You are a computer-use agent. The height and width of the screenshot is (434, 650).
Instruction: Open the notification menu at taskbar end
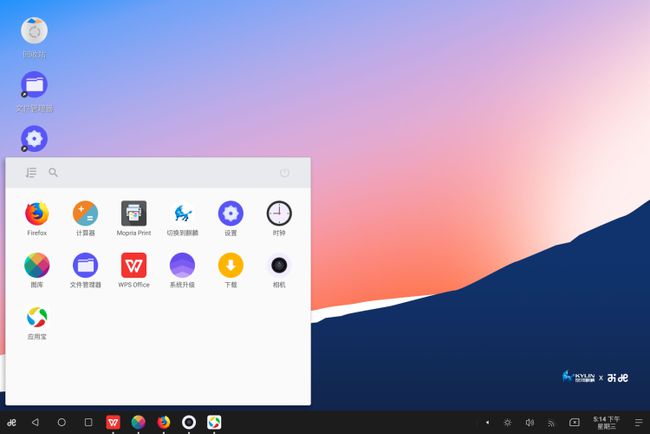[x=638, y=423]
